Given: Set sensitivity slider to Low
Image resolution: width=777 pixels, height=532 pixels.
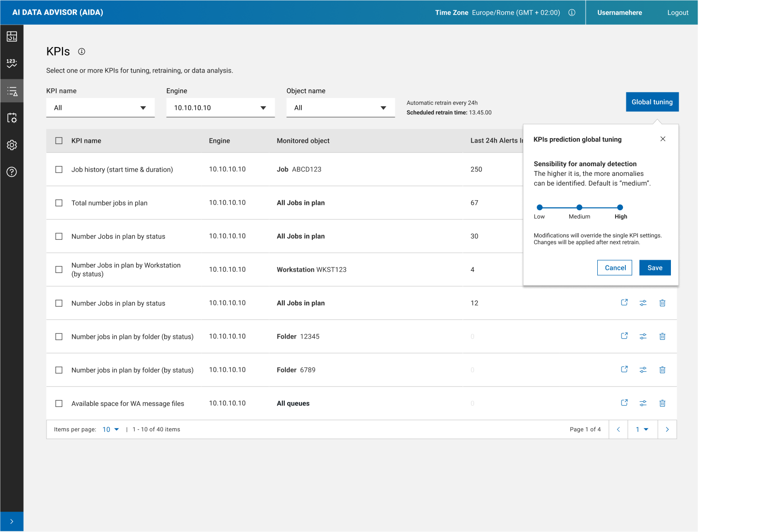Looking at the screenshot, I should (x=540, y=207).
